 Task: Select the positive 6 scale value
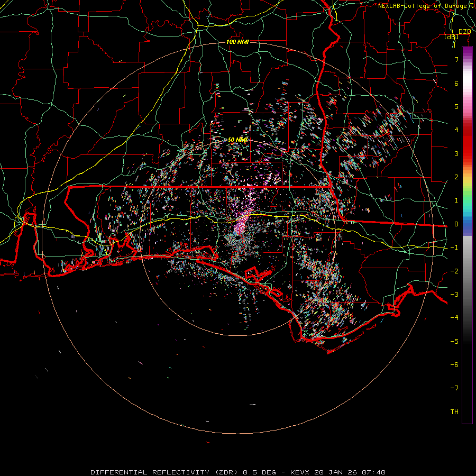(x=456, y=83)
